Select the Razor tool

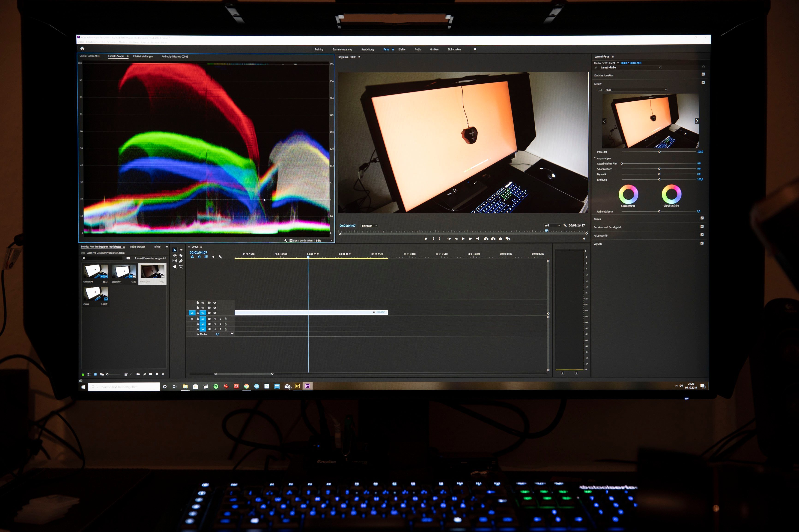point(181,256)
